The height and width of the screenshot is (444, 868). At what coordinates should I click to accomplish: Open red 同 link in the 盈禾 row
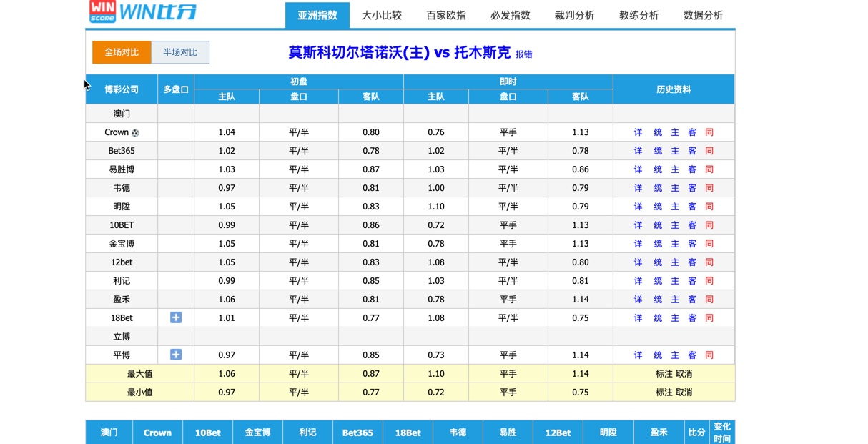[709, 300]
